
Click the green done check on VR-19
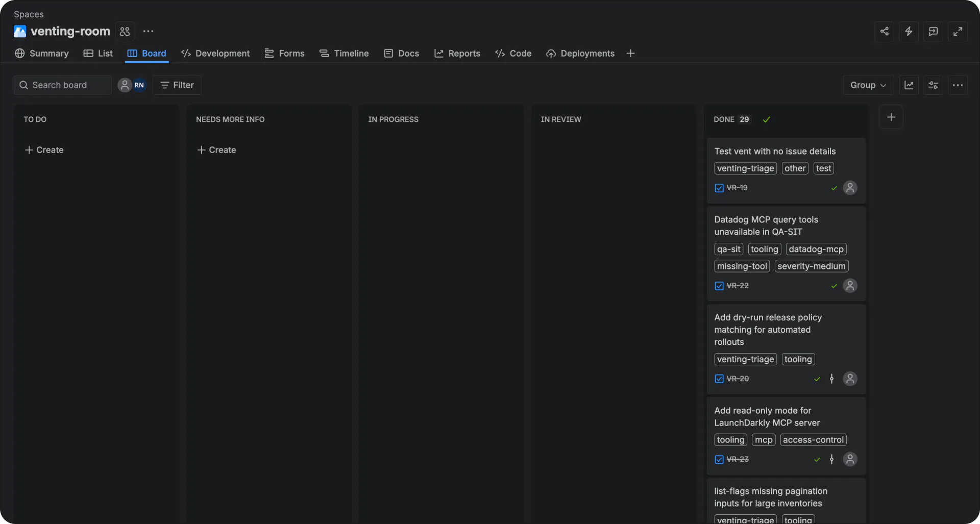pyautogui.click(x=834, y=188)
